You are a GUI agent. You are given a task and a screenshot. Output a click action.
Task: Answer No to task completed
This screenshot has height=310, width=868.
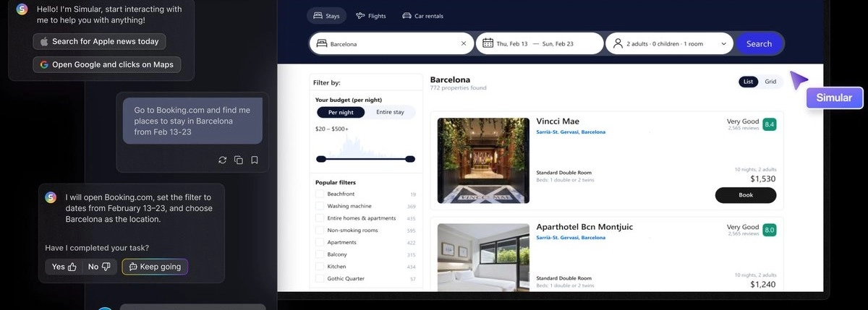click(x=100, y=267)
